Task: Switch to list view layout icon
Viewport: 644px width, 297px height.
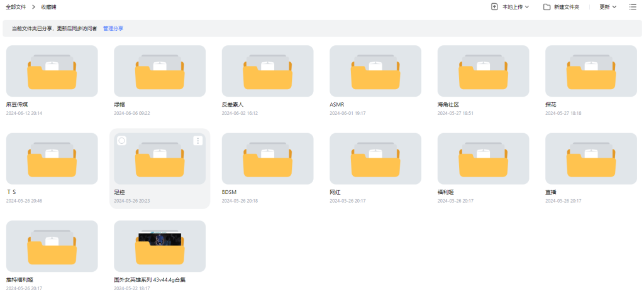Action: point(633,7)
